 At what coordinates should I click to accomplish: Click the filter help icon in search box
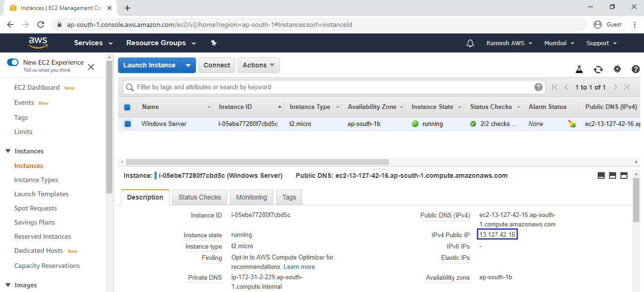538,87
